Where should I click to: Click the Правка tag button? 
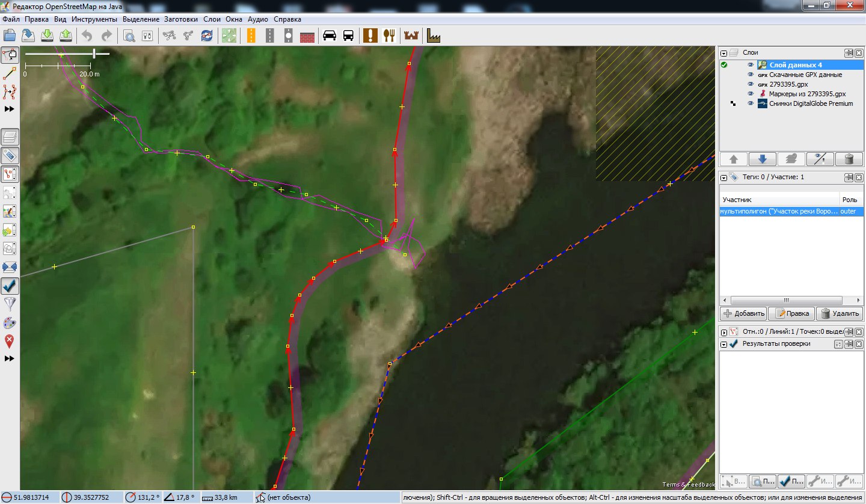pyautogui.click(x=791, y=313)
